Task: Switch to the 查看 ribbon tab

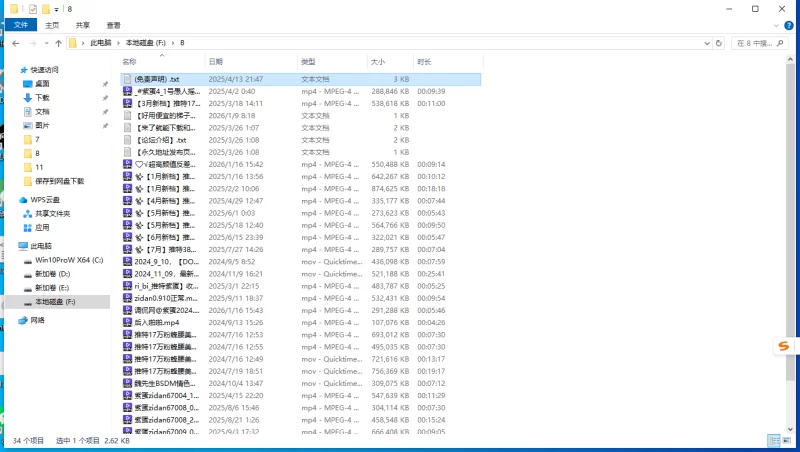Action: [113, 25]
